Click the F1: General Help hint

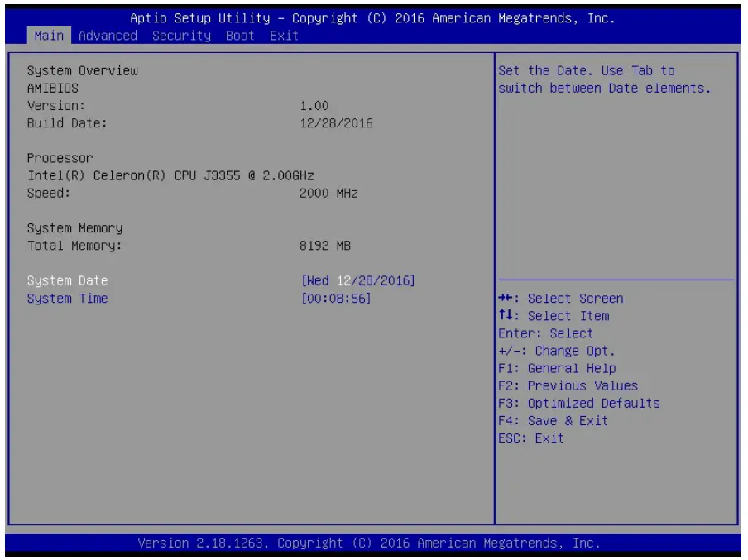tap(557, 368)
